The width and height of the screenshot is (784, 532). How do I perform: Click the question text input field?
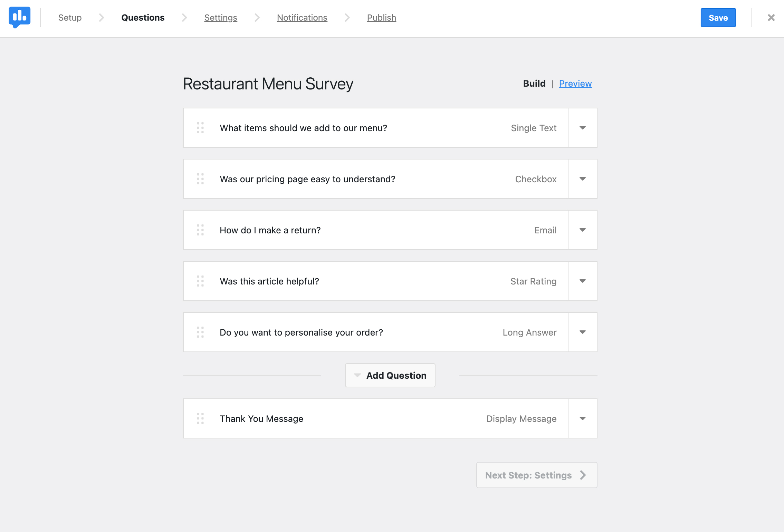click(x=304, y=128)
